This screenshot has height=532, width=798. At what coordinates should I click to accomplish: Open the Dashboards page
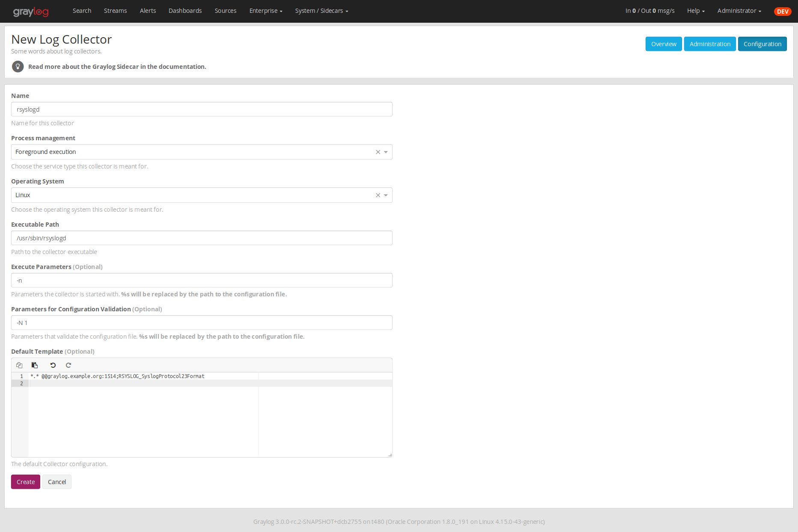(x=185, y=11)
